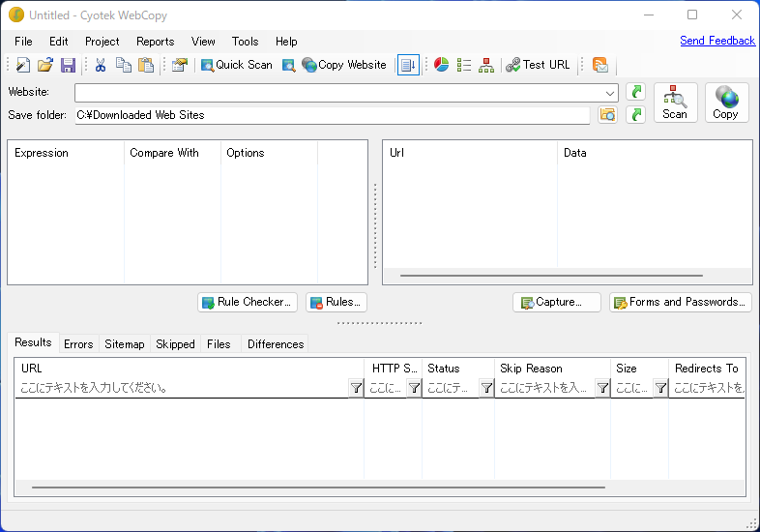Open the Reports menu
The width and height of the screenshot is (760, 532).
click(155, 42)
